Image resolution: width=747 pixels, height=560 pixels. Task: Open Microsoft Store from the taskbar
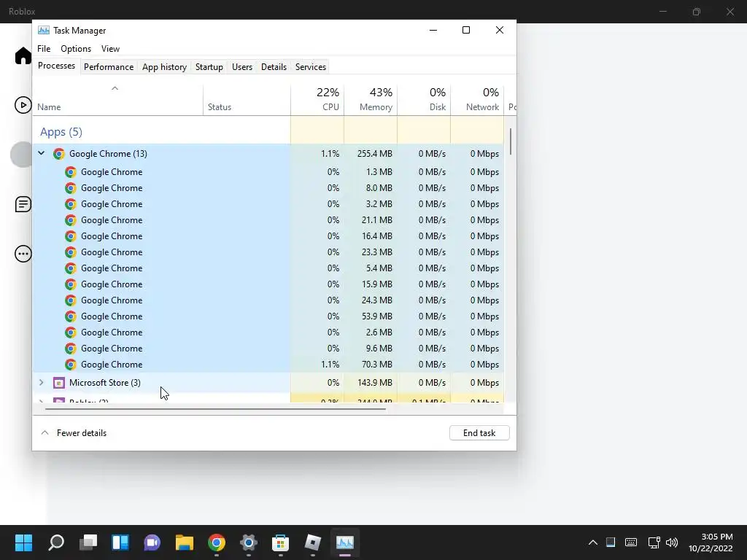pos(280,542)
